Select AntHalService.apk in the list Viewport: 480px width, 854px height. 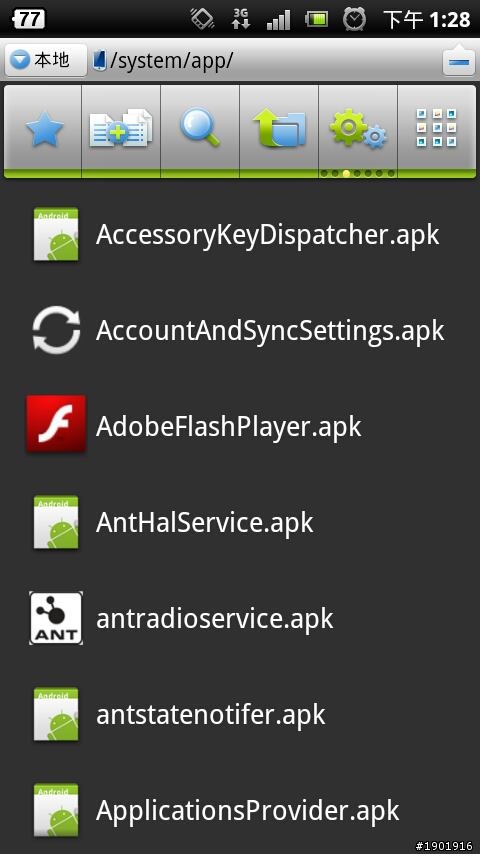240,522
